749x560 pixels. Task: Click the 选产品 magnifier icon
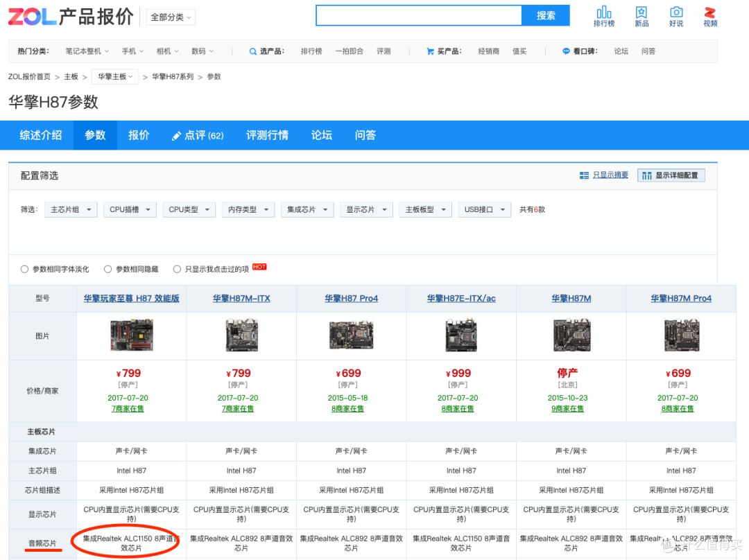[x=252, y=51]
